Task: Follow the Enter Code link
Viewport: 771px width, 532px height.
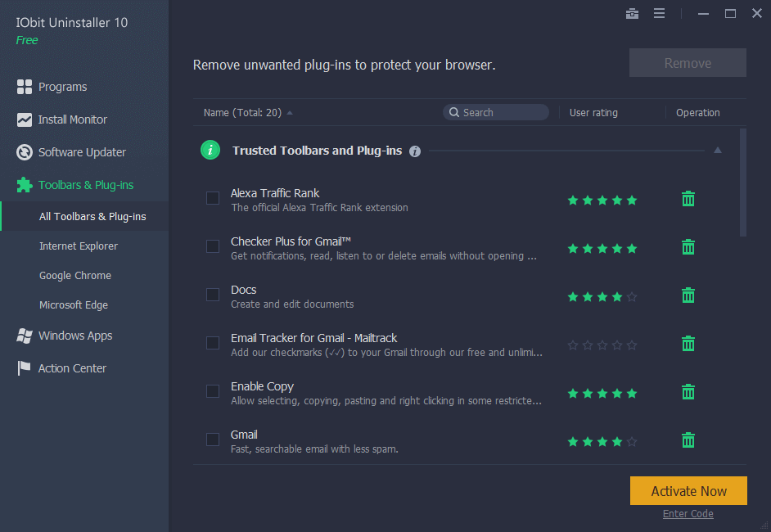Action: [688, 513]
